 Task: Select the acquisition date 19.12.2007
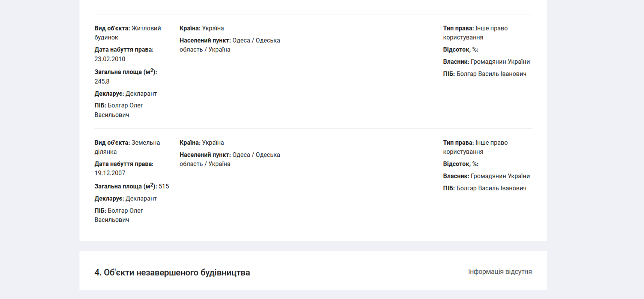[x=110, y=173]
